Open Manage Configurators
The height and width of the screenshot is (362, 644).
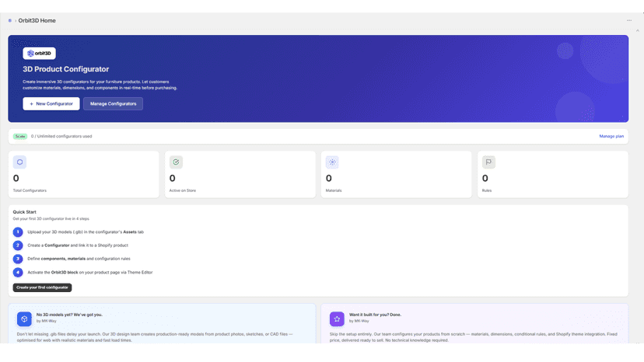click(x=113, y=104)
